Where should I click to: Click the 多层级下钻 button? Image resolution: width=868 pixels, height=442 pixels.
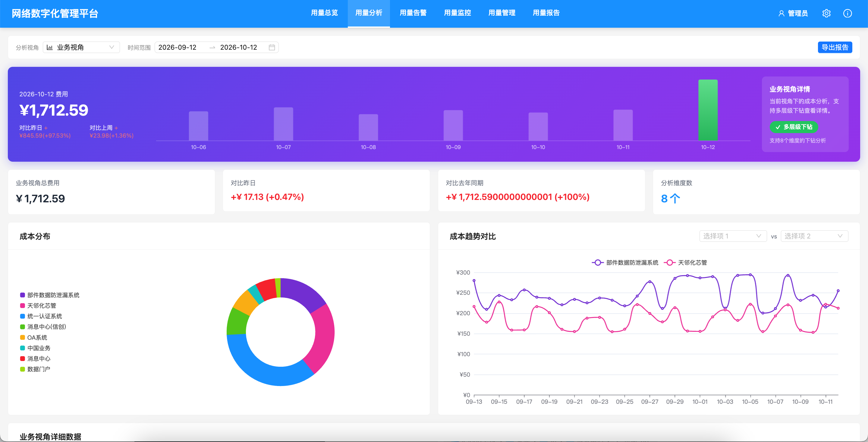[x=794, y=127]
